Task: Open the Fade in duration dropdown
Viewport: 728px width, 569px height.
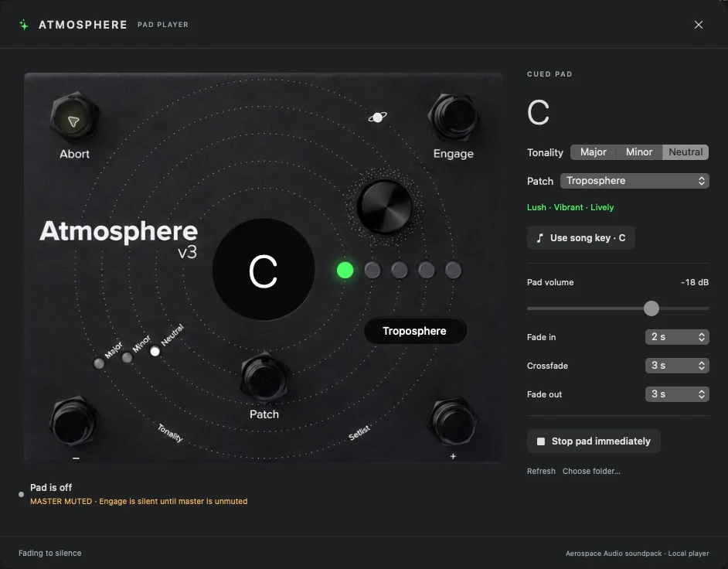Action: tap(677, 337)
